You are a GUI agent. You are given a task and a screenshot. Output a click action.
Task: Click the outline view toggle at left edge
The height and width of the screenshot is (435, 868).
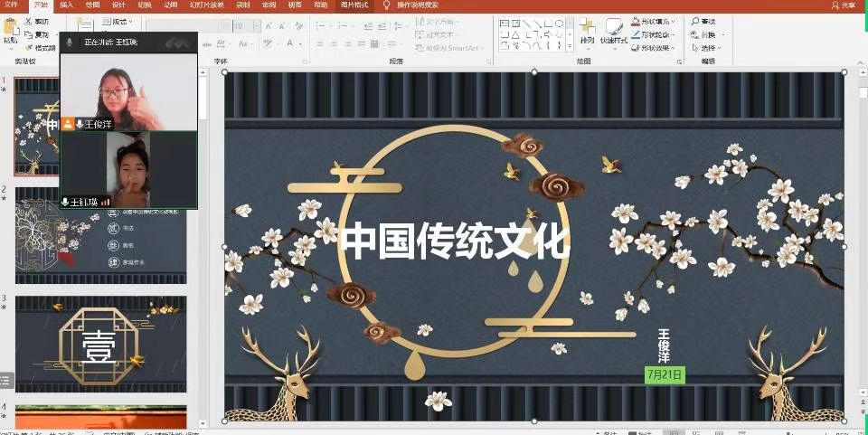[x=5, y=380]
